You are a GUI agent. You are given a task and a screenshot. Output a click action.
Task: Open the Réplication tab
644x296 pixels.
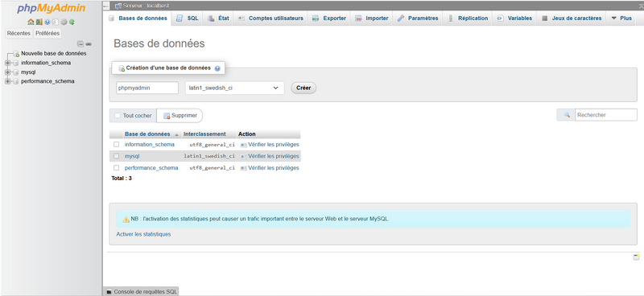pyautogui.click(x=468, y=18)
